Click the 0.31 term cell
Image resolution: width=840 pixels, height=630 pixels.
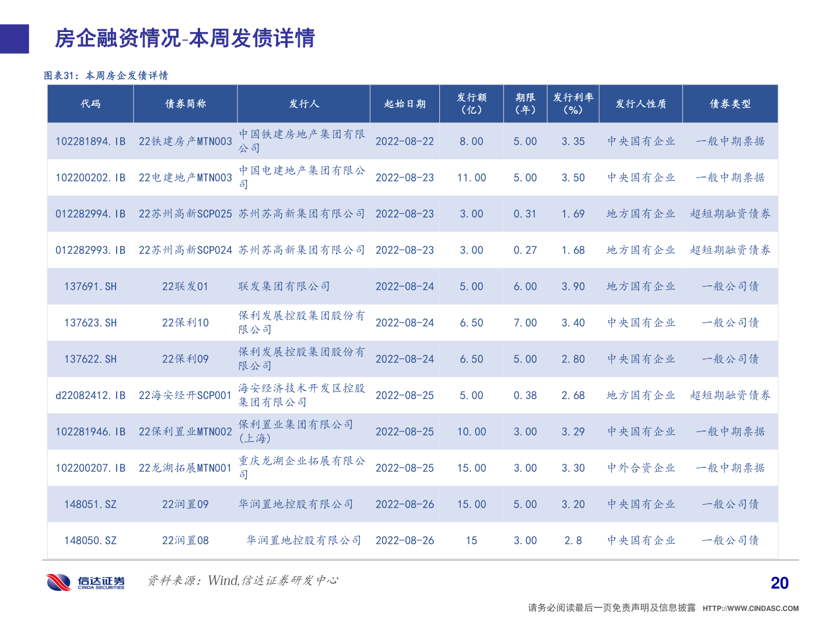[525, 213]
